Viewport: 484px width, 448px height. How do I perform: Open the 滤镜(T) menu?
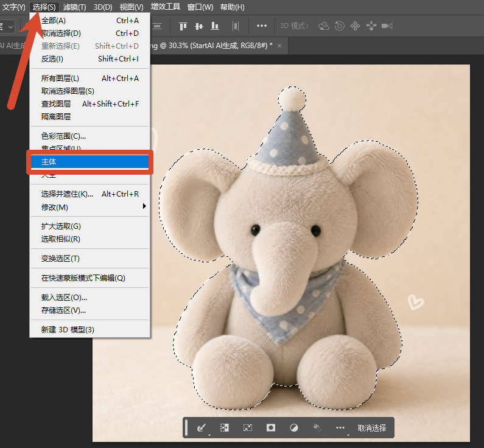click(74, 7)
